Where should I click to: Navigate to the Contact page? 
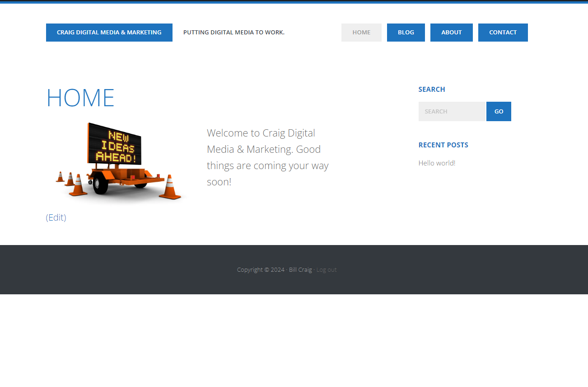tap(503, 33)
